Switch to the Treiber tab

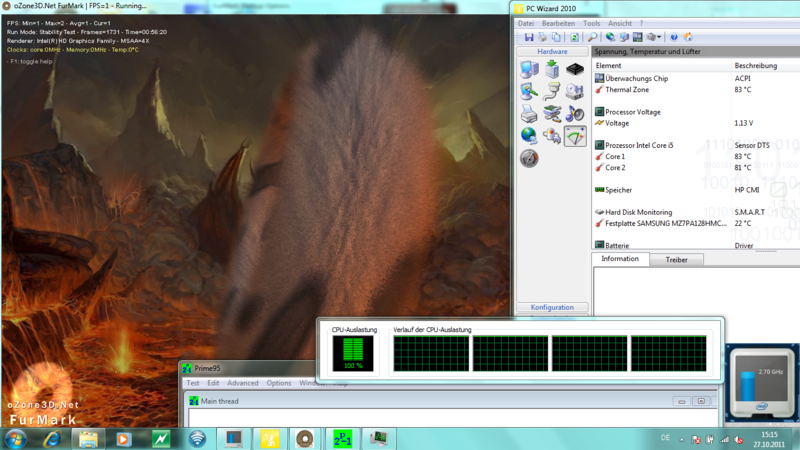coord(677,260)
